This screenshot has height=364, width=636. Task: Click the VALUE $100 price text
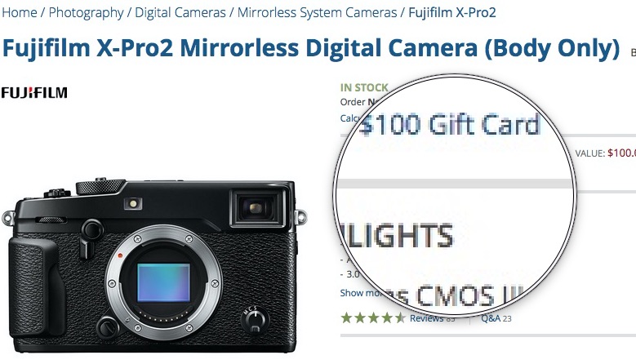tap(605, 153)
